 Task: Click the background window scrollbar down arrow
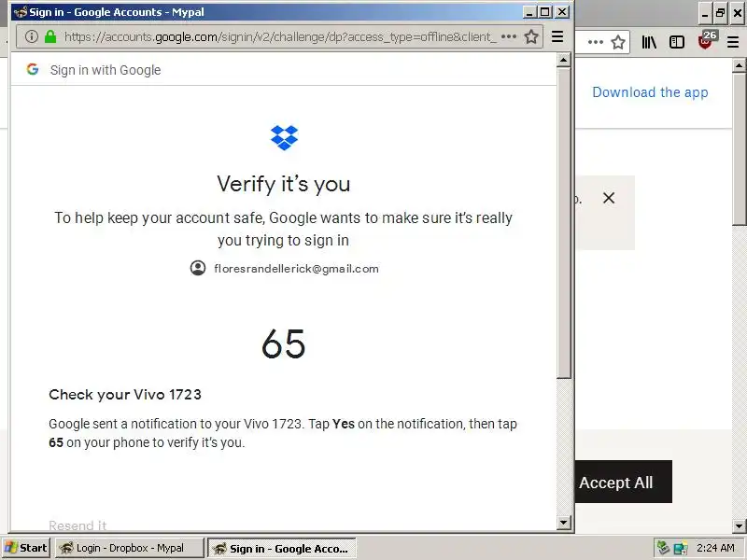pyautogui.click(x=739, y=526)
